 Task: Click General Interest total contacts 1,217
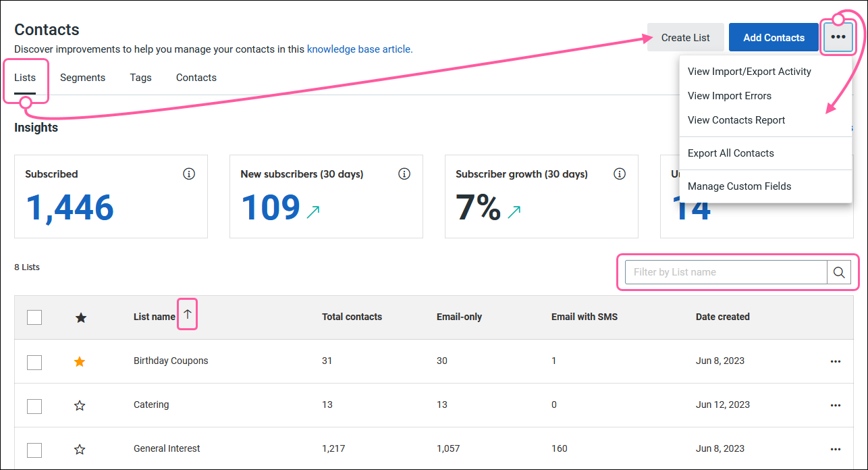[x=333, y=448]
